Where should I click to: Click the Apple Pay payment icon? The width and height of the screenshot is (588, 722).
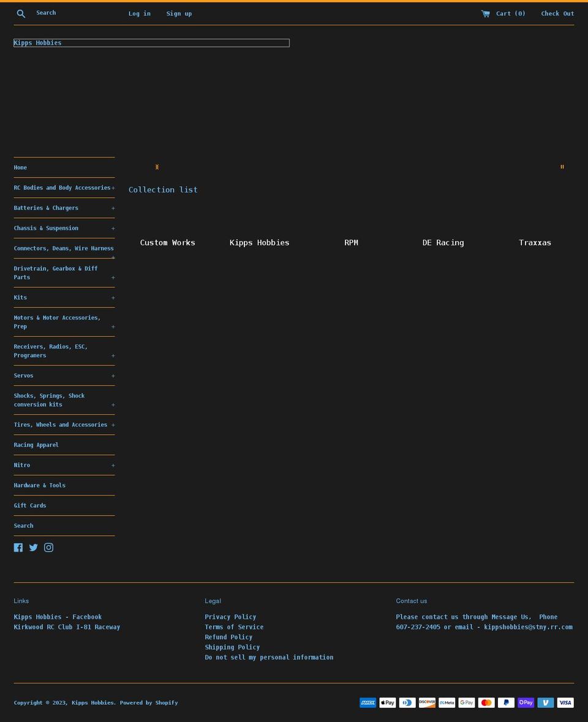click(388, 702)
